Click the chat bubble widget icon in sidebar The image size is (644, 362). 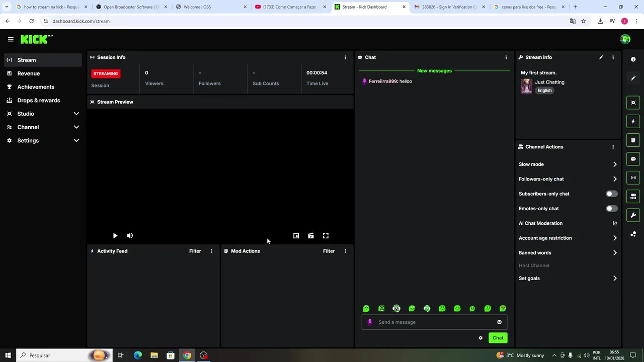(633, 159)
